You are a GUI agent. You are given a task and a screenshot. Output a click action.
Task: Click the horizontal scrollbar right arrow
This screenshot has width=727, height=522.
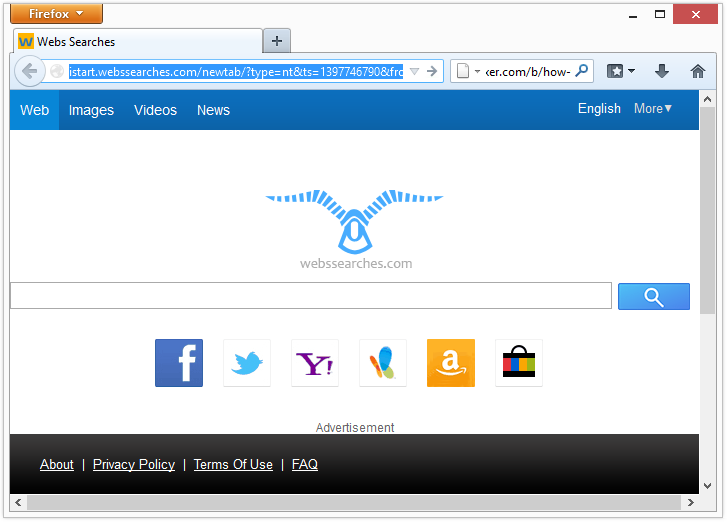[691, 502]
